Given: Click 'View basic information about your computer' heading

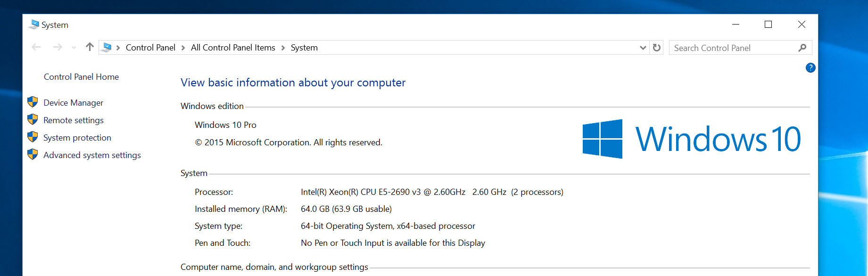Looking at the screenshot, I should click(293, 83).
